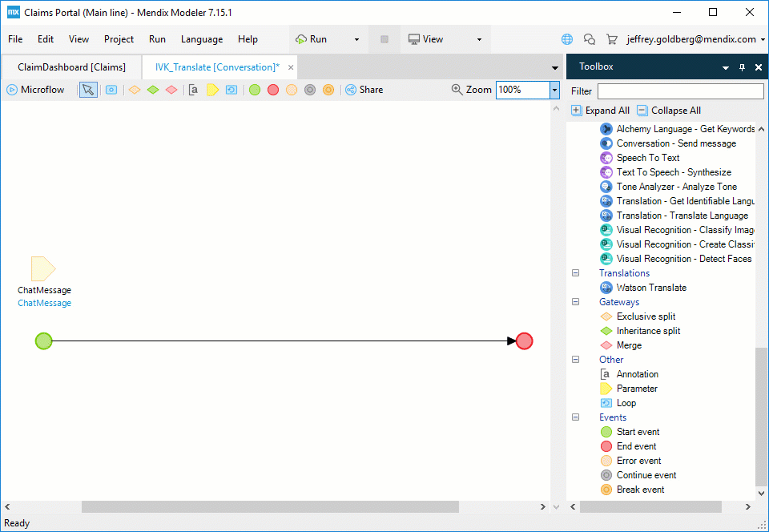769x532 pixels.
Task: Select Loop in the Toolbox
Action: 618,403
